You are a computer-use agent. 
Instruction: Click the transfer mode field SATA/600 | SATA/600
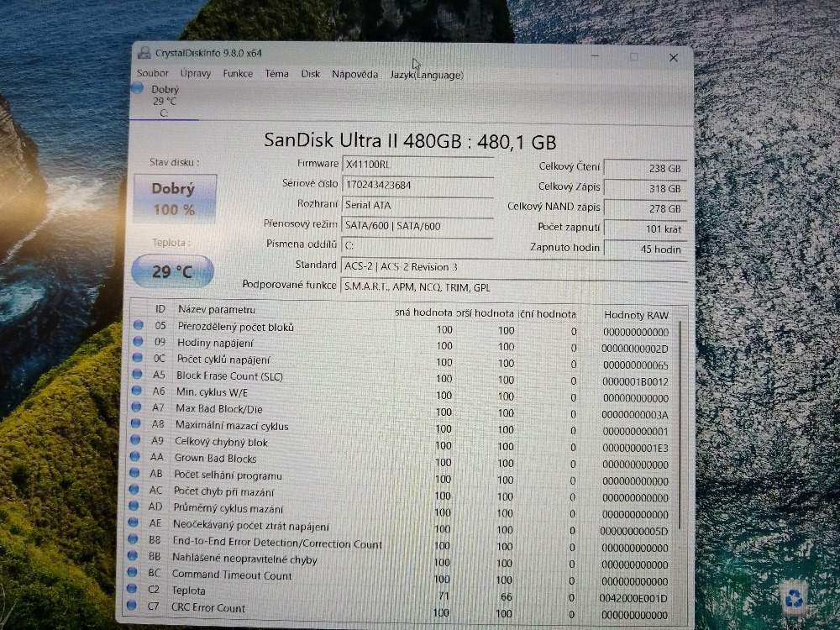(417, 226)
